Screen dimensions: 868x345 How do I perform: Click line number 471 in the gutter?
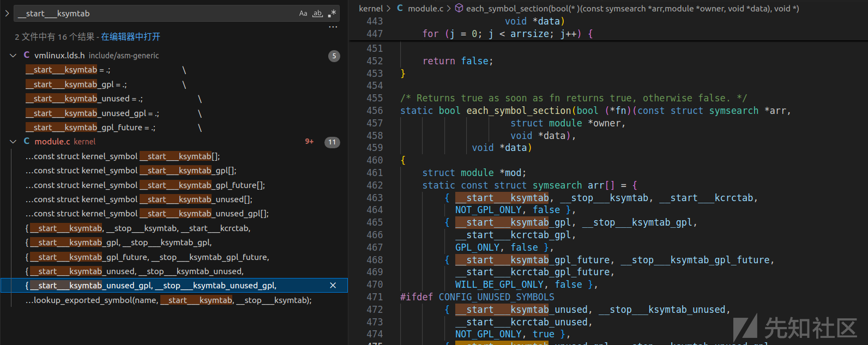375,297
